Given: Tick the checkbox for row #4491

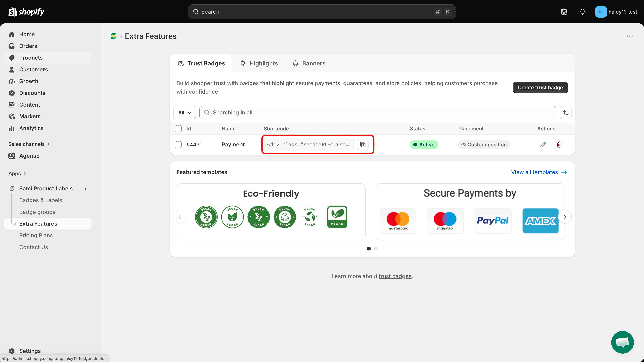Looking at the screenshot, I should pyautogui.click(x=178, y=145).
